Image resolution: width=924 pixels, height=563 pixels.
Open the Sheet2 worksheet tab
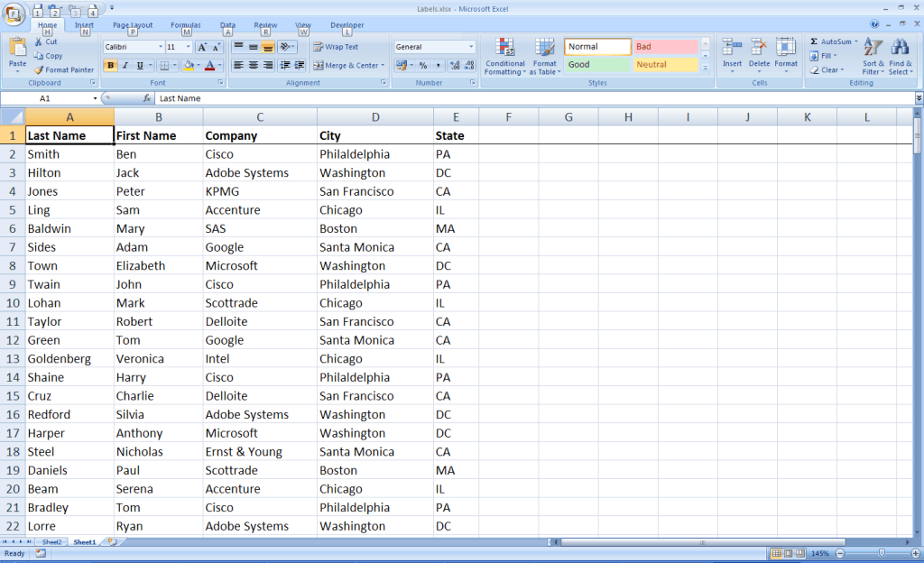coord(51,542)
